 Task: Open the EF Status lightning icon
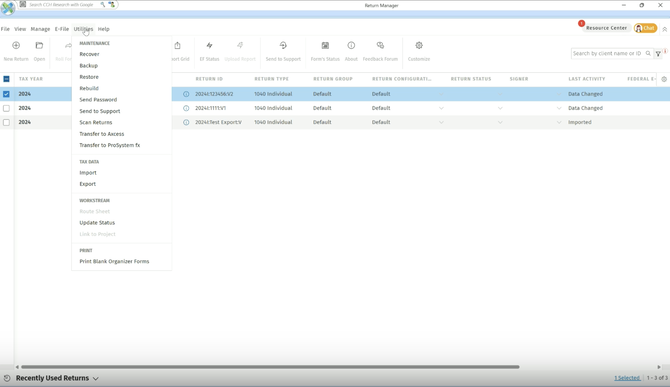pyautogui.click(x=209, y=45)
